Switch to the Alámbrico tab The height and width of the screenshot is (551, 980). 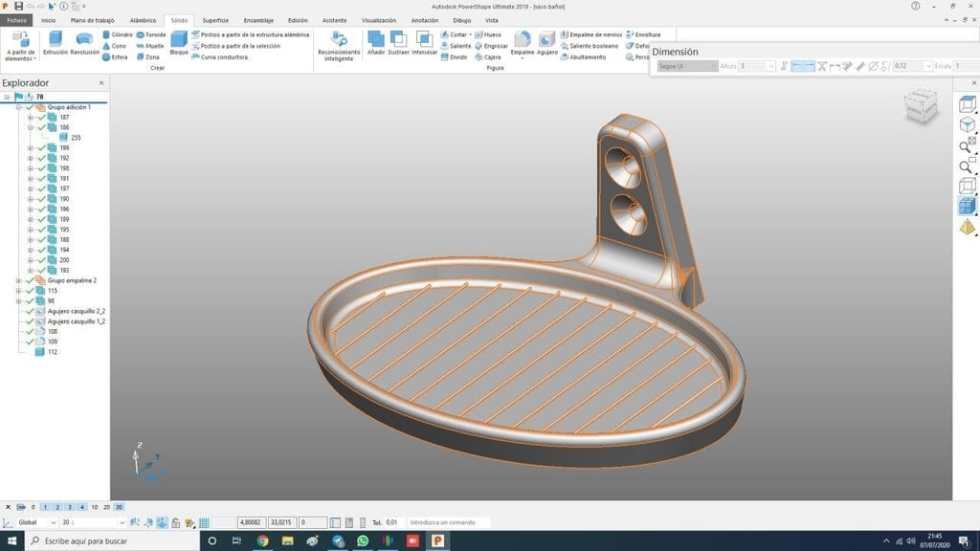pos(143,21)
